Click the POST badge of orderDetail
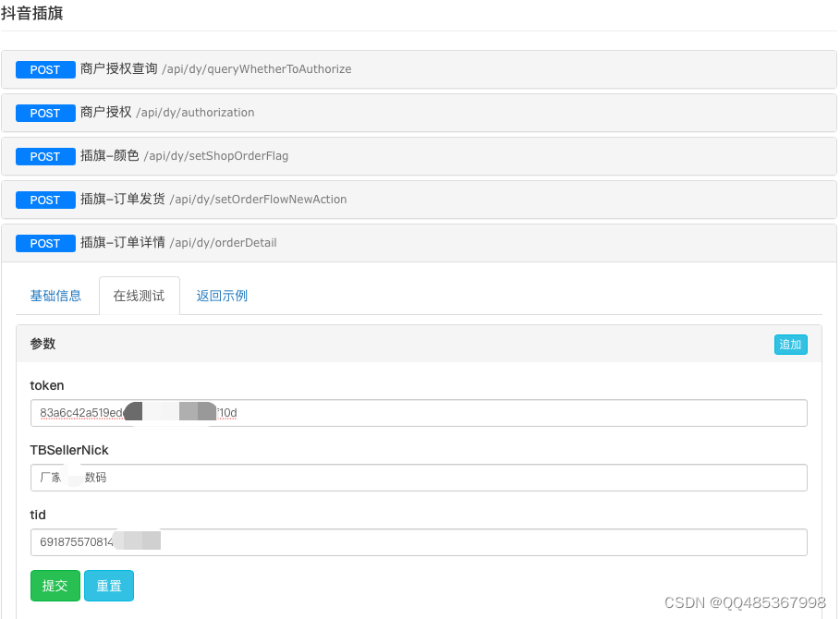 click(x=45, y=243)
